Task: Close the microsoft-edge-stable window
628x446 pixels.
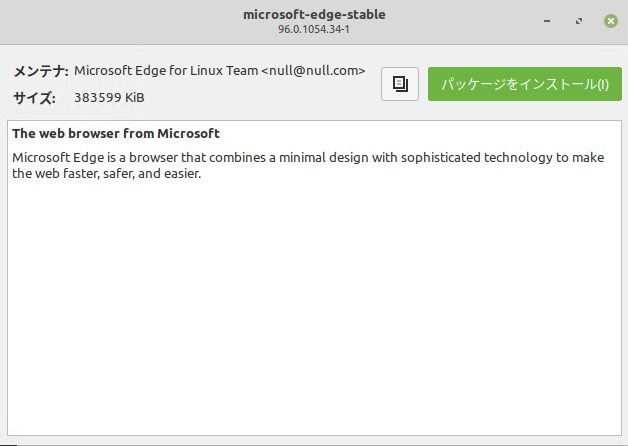Action: pyautogui.click(x=610, y=21)
